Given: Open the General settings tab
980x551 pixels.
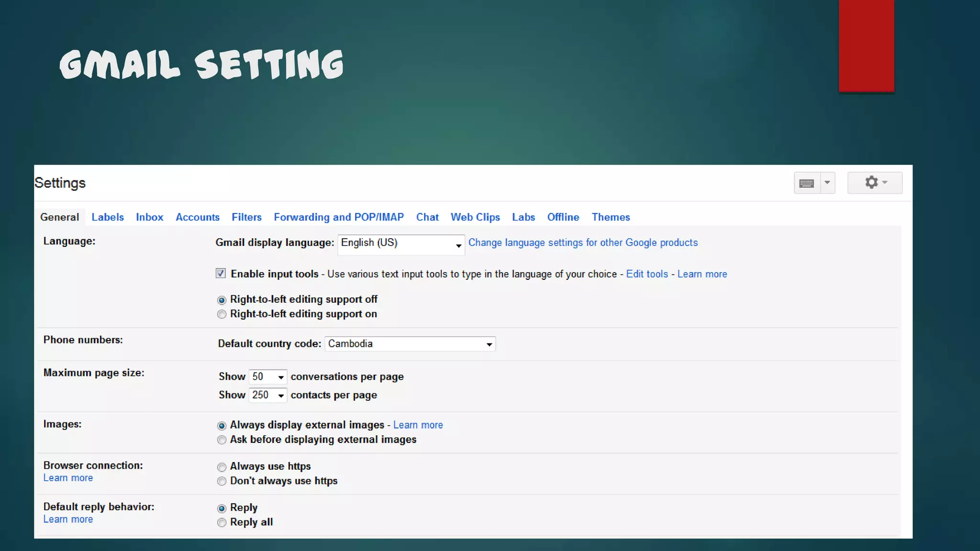Looking at the screenshot, I should tap(59, 217).
